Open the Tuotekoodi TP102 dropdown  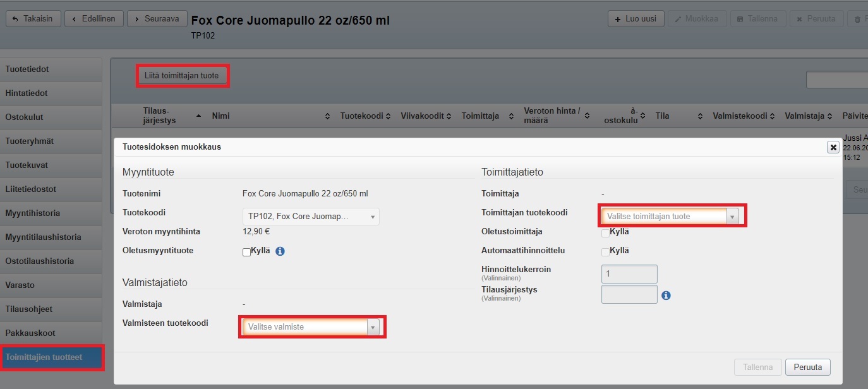point(311,217)
